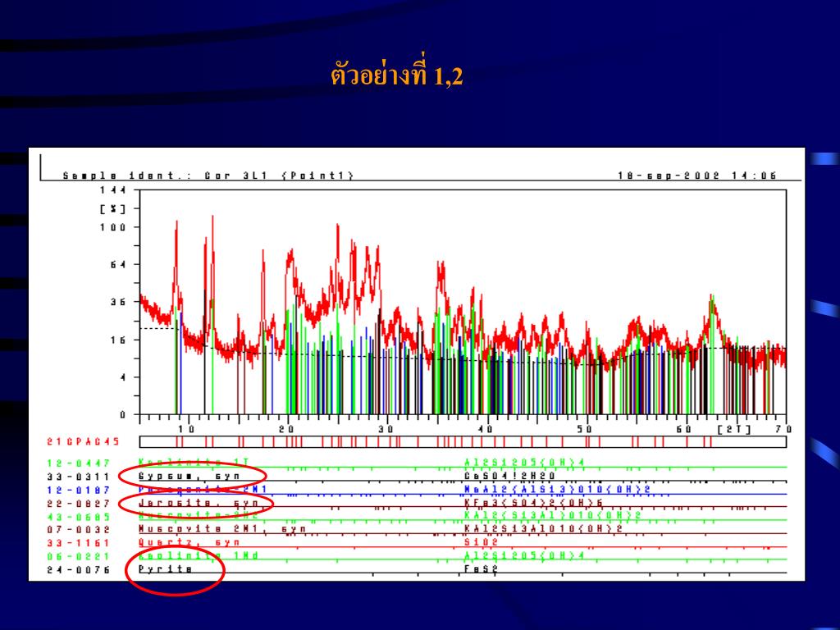
Task: Click reference code "06-0221"
Action: click(78, 557)
